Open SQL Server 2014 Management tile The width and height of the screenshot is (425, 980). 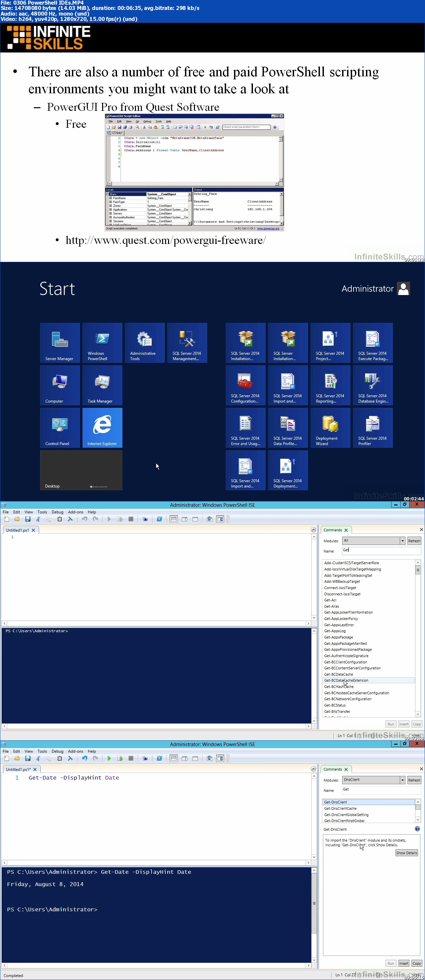pos(187,343)
